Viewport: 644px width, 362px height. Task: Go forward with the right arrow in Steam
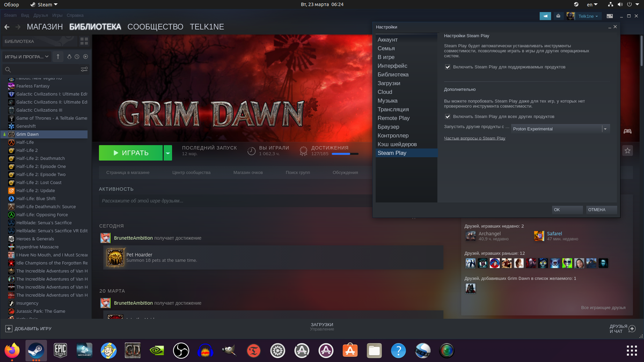pos(18,27)
